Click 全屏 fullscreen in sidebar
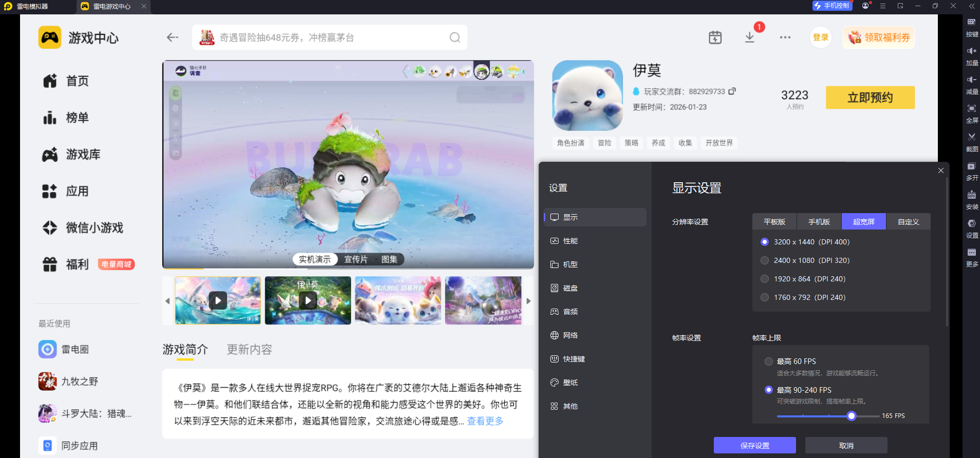980x458 pixels. point(972,114)
